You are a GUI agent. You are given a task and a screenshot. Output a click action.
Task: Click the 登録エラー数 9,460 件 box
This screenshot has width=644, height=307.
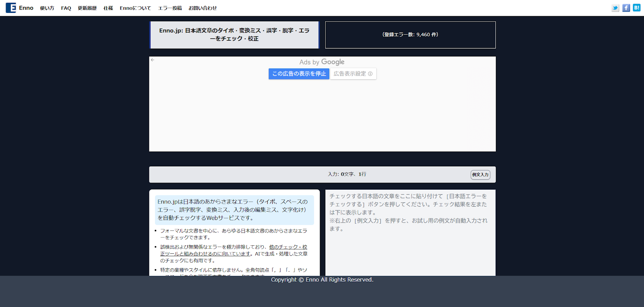click(410, 35)
